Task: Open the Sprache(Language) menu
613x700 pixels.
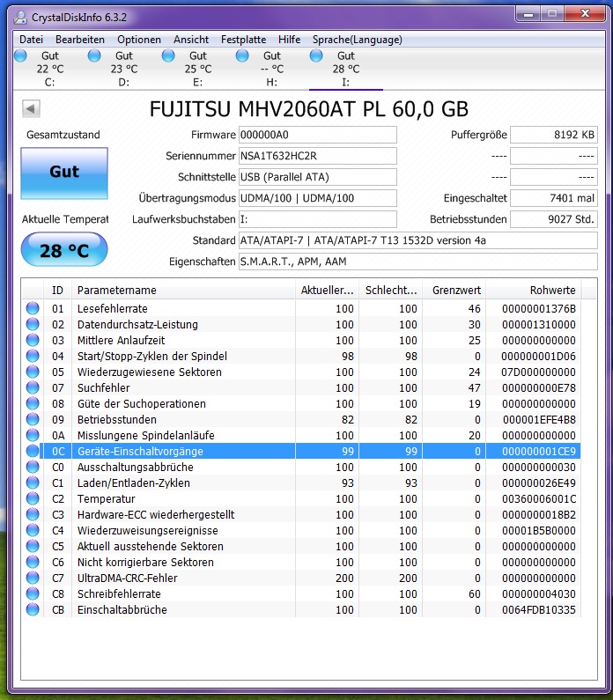Action: [358, 40]
